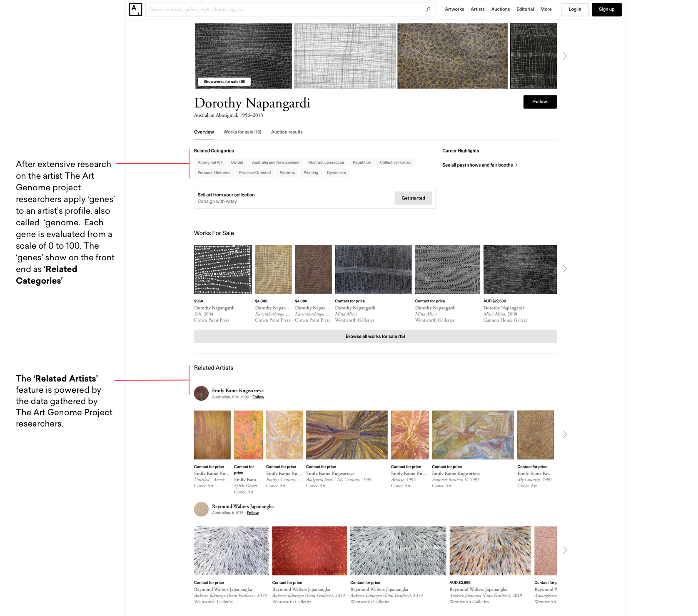Click Shop works for sale (15) button
Viewport: 698px width, 616px height.
click(x=224, y=82)
